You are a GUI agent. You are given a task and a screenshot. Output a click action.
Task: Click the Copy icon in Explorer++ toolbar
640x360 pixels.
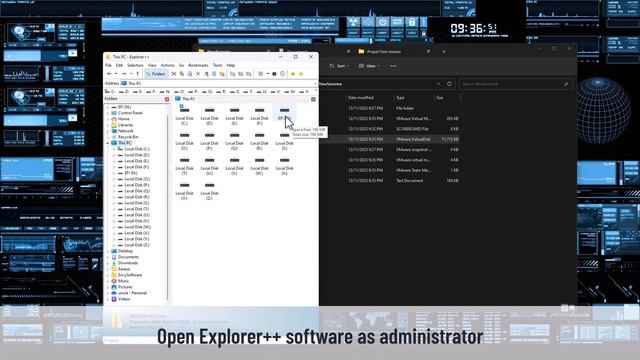[182, 74]
